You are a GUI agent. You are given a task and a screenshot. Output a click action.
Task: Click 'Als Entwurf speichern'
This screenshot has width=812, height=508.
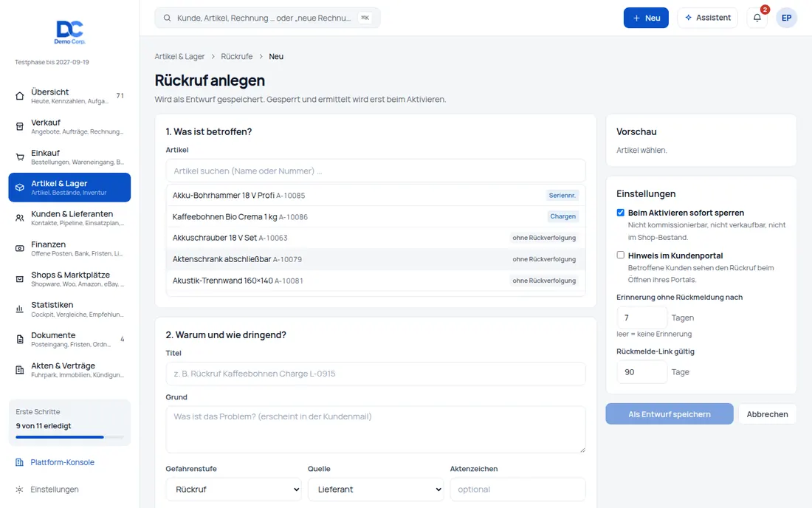[x=669, y=414]
